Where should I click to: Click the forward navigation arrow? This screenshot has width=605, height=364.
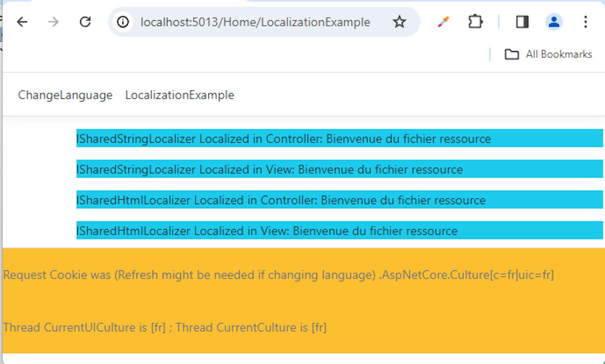pyautogui.click(x=54, y=21)
